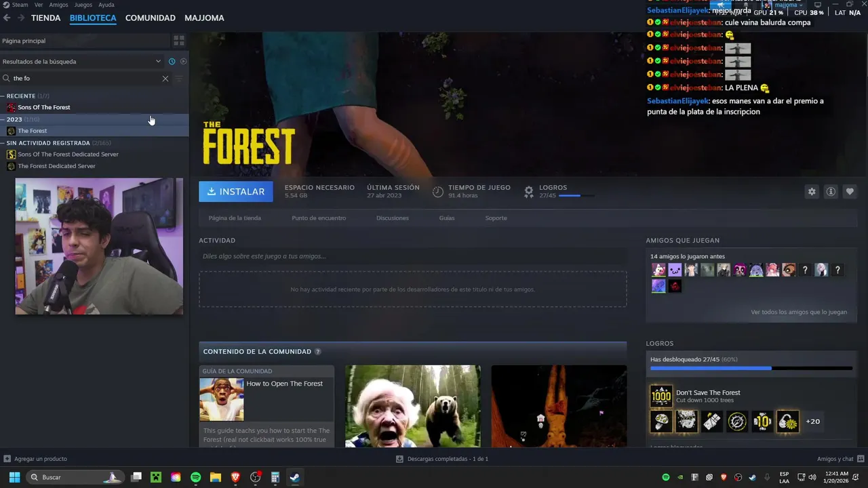The height and width of the screenshot is (488, 868).
Task: Select The Forest under 2023
Action: (32, 131)
